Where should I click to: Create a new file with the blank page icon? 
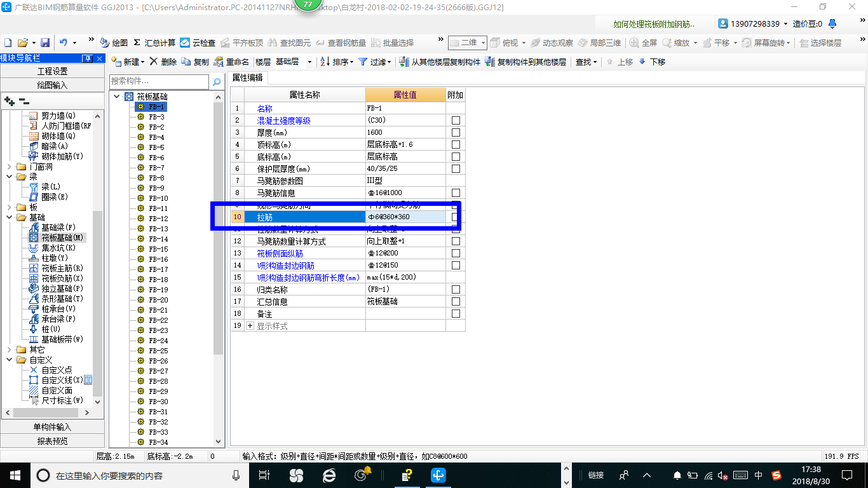tap(8, 43)
